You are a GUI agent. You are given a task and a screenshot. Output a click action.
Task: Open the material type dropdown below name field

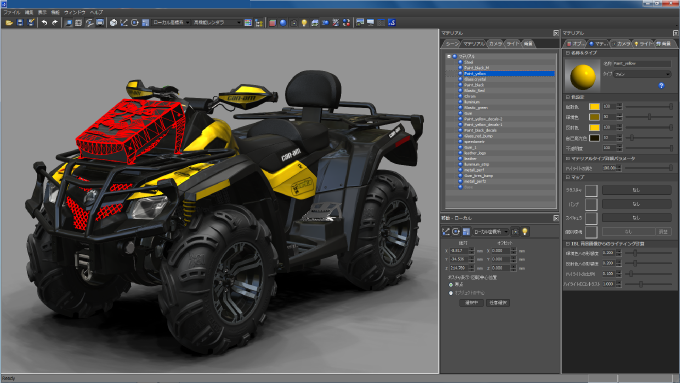point(643,74)
